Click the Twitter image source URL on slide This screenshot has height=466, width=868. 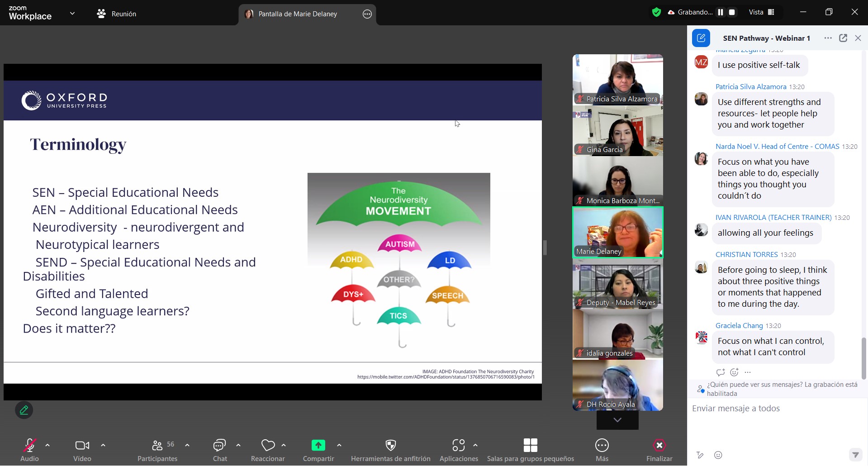pos(446,377)
